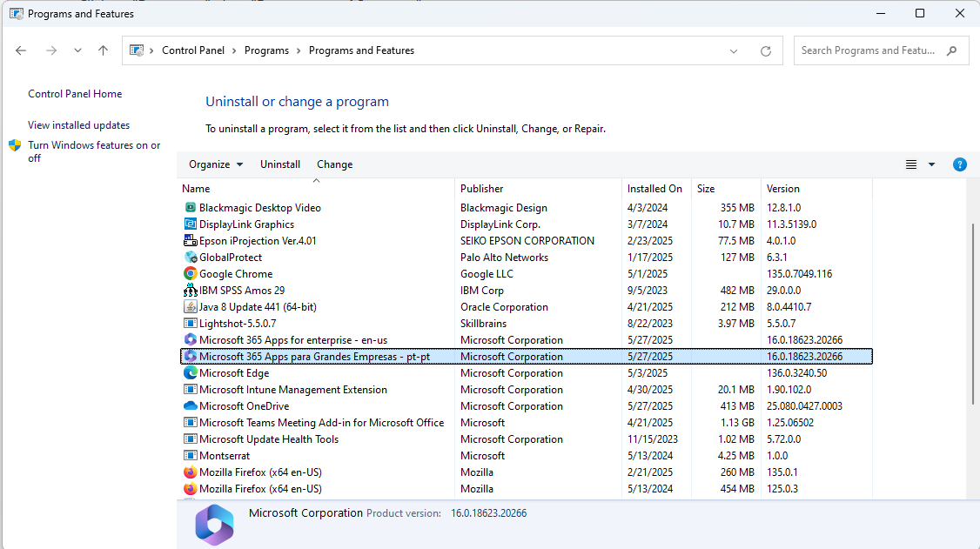
Task: Click the Microsoft 365 Apps pt-pt icon
Action: pos(190,357)
